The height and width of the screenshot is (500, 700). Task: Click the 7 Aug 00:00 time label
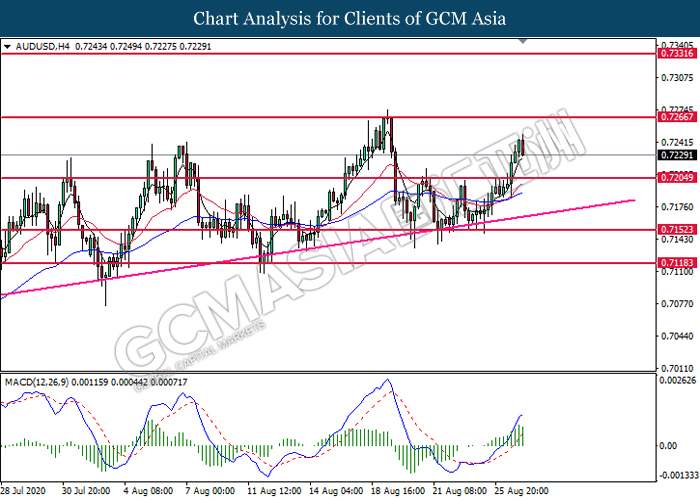coord(210,491)
